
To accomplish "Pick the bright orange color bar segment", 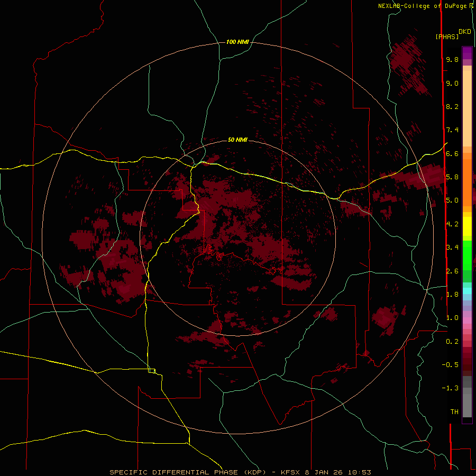I will click(x=467, y=182).
